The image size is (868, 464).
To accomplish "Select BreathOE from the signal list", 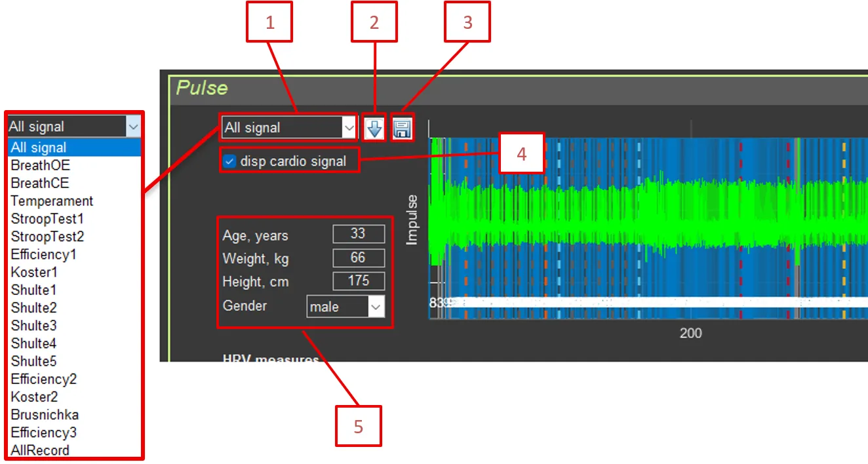I will point(41,165).
